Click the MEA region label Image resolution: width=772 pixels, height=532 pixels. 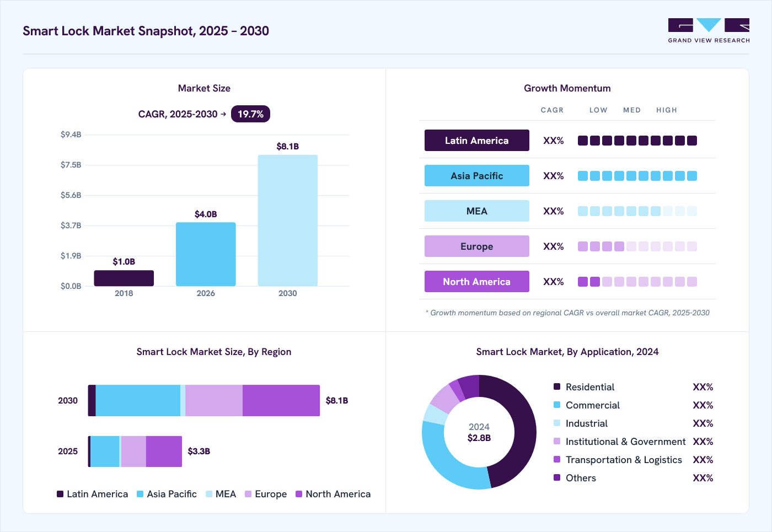(477, 211)
